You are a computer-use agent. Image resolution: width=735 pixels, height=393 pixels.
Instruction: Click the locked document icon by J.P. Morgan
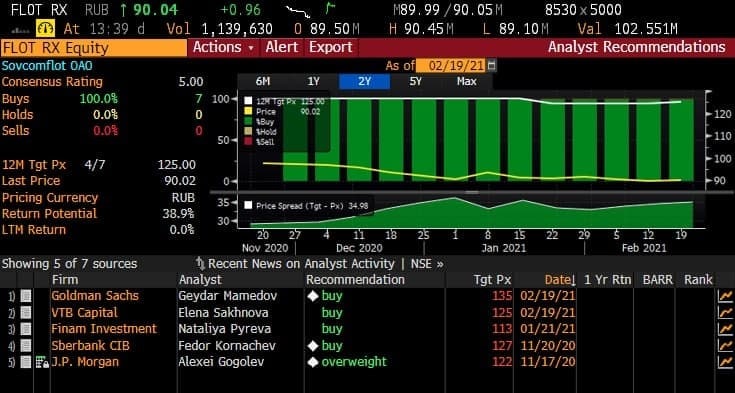pos(42,362)
